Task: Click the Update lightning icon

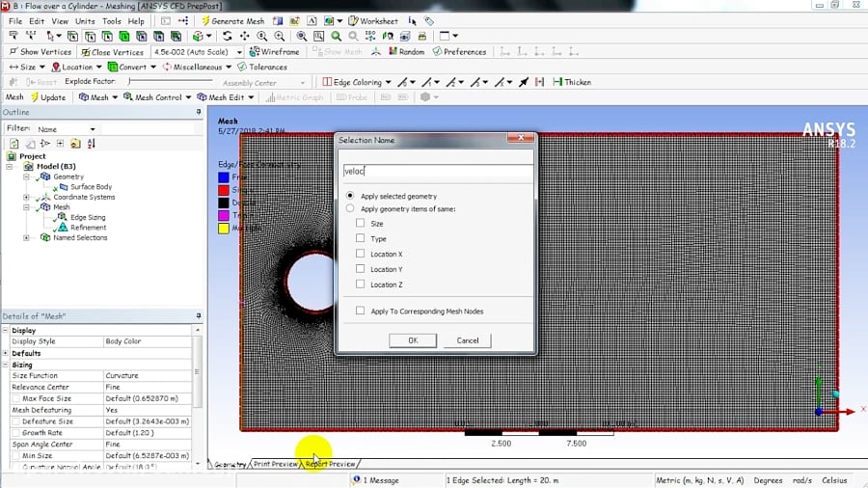Action: tap(35, 97)
